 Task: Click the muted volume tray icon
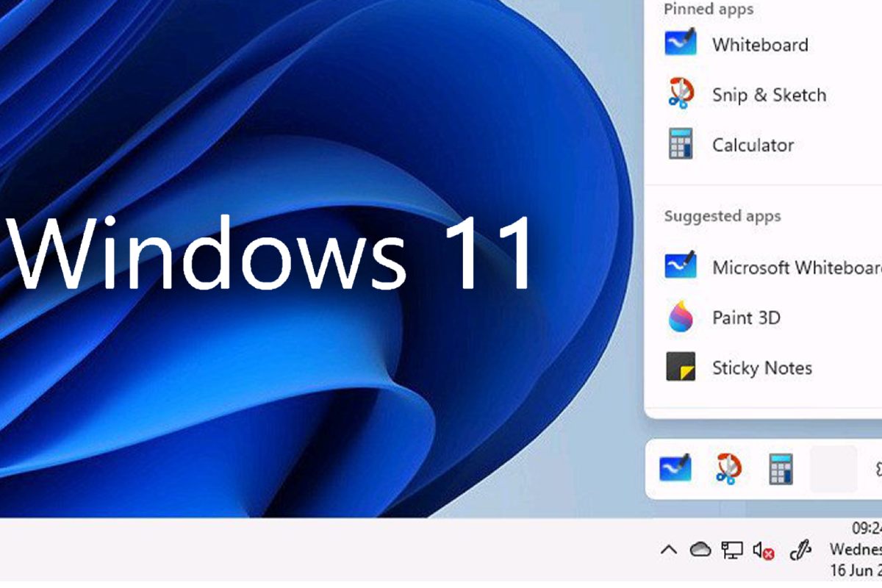coord(764,551)
